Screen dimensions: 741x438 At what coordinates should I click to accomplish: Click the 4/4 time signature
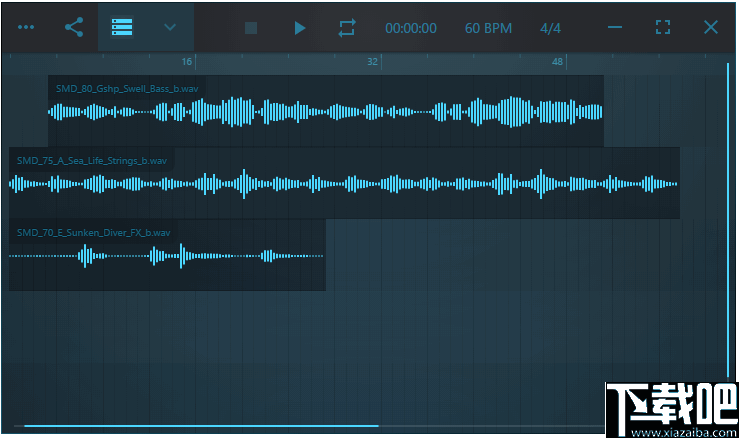coord(550,28)
